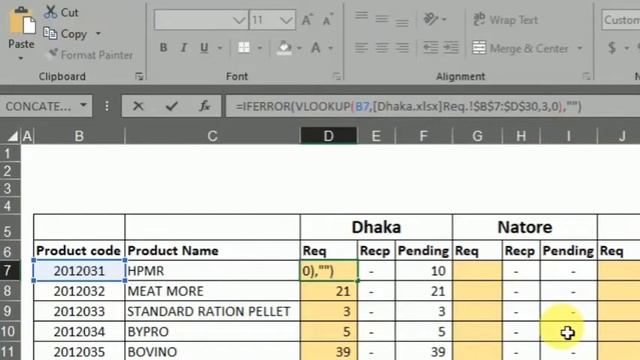Viewport: 640px width, 360px height.
Task: Select column G header
Action: click(x=477, y=136)
